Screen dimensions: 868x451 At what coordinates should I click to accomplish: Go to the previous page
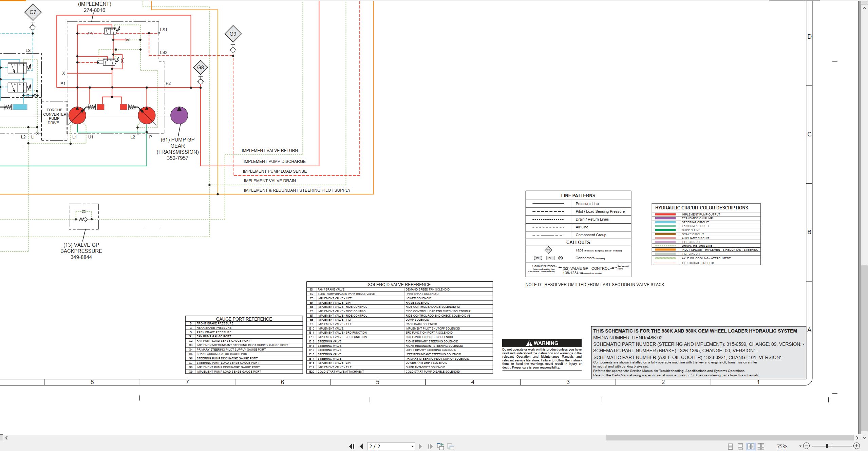coord(361,446)
